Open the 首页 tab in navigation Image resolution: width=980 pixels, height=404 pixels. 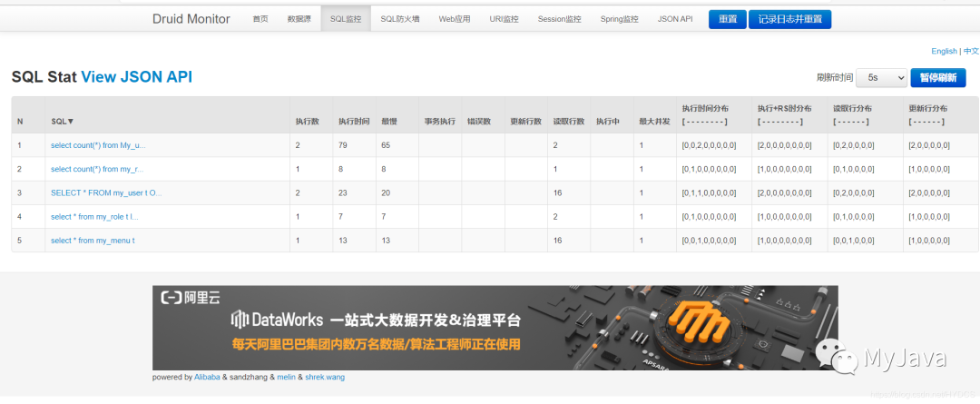click(260, 19)
